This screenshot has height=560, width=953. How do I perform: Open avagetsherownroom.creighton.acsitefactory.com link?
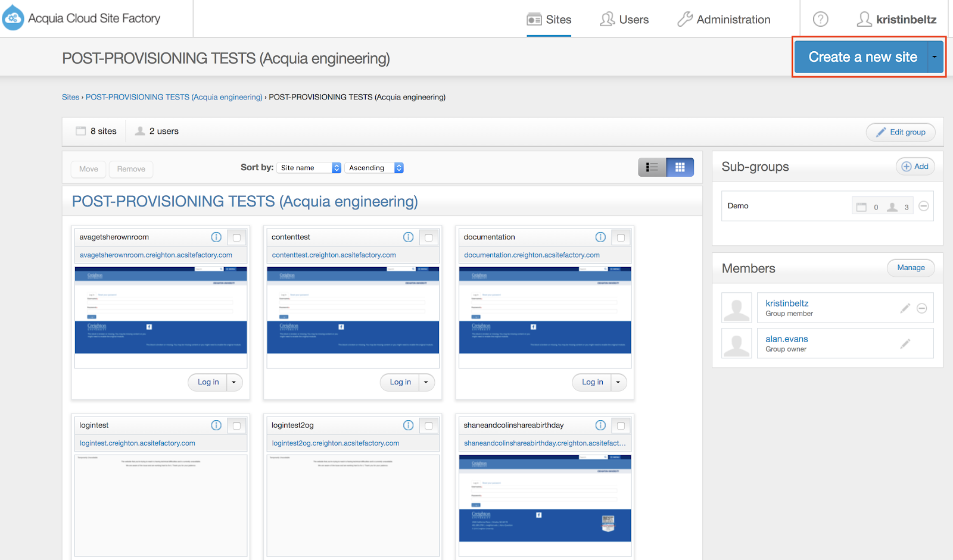coord(156,255)
